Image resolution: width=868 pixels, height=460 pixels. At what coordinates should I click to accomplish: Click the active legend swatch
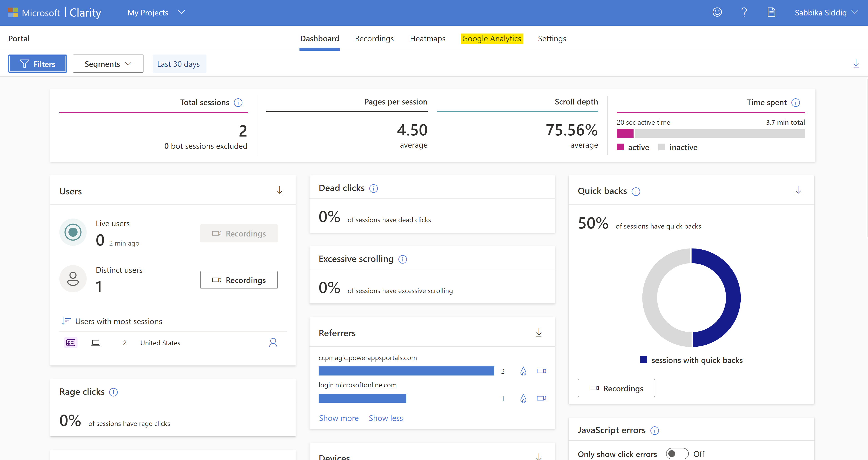620,147
